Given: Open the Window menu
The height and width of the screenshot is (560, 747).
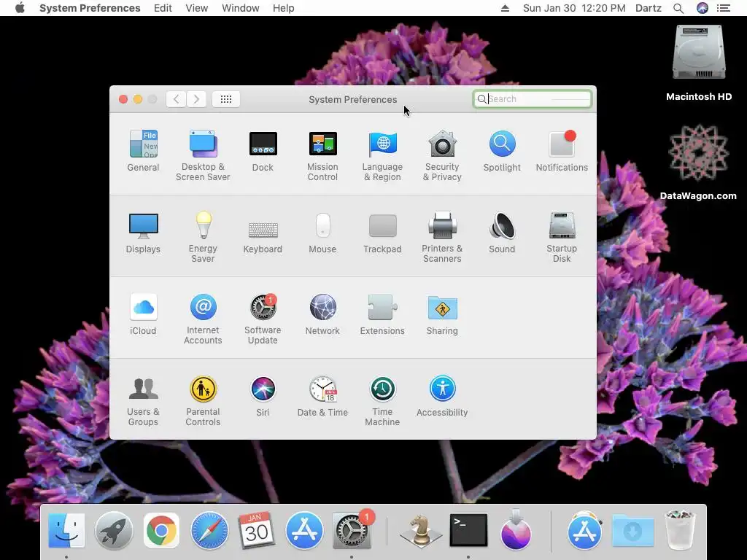Looking at the screenshot, I should pos(241,8).
